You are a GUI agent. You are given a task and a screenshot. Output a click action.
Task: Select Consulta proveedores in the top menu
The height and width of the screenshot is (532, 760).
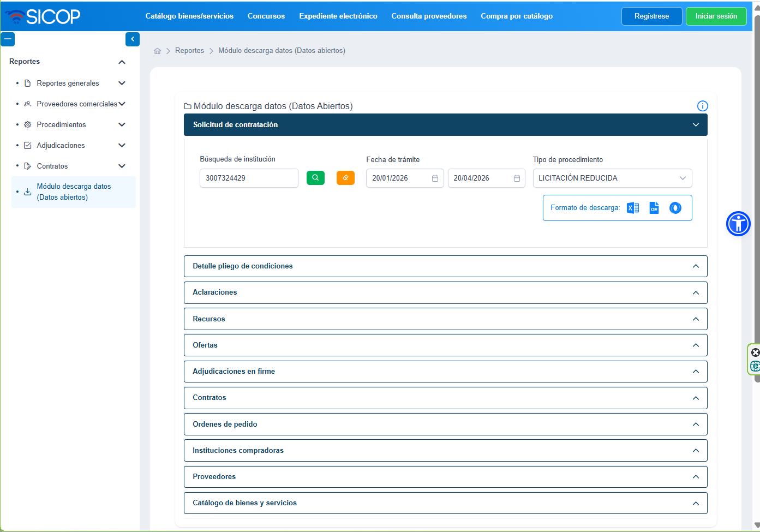pos(429,16)
